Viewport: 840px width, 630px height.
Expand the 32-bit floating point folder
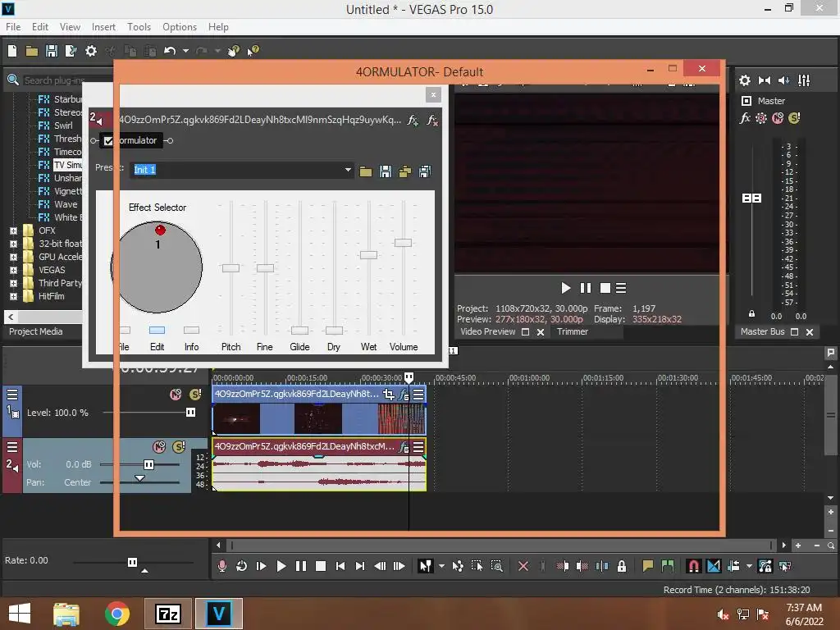pos(13,244)
